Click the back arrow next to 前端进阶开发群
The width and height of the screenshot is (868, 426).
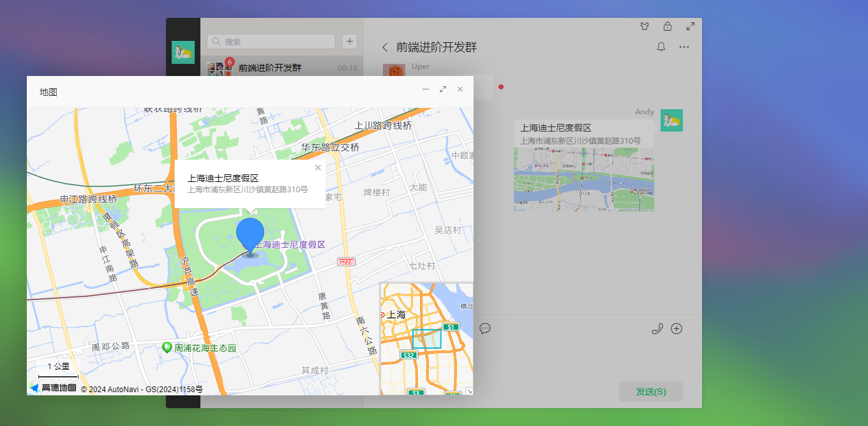point(385,47)
